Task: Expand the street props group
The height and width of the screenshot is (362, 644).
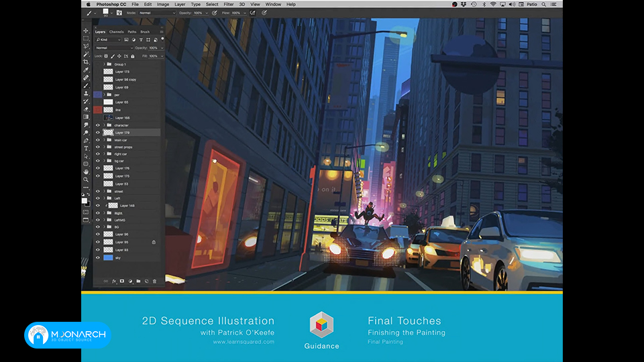Action: (105, 147)
